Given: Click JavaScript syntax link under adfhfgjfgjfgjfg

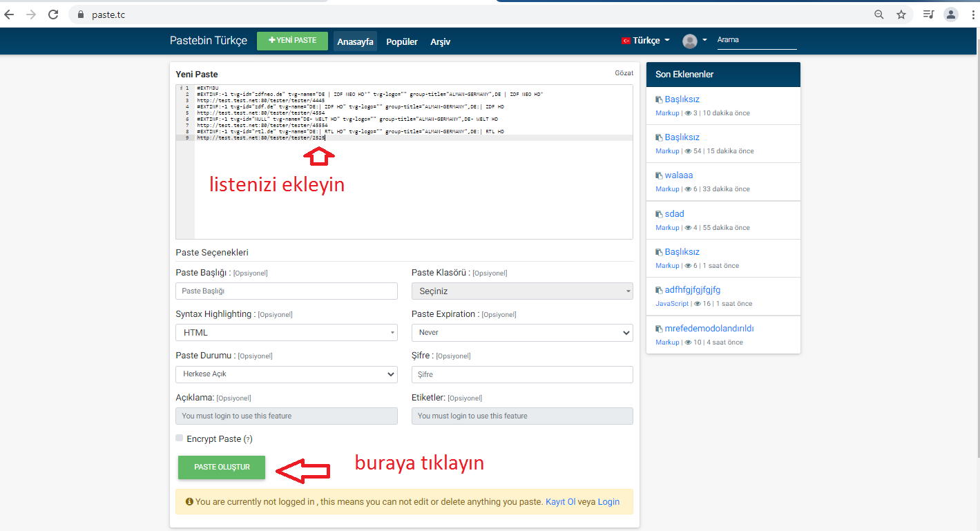Looking at the screenshot, I should click(x=672, y=304).
